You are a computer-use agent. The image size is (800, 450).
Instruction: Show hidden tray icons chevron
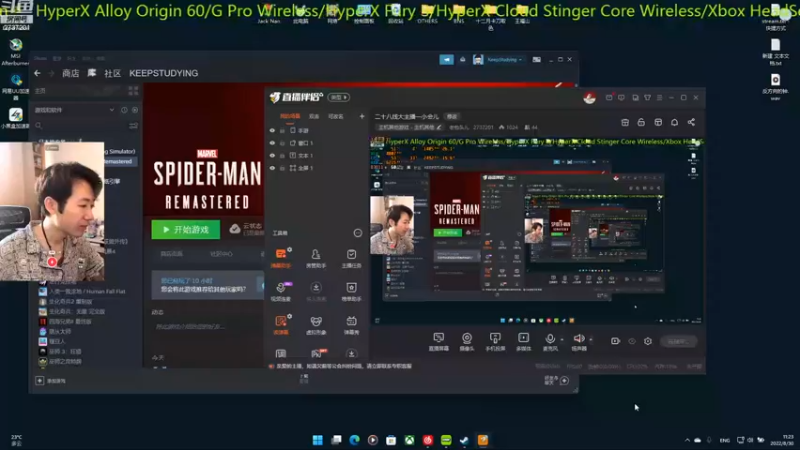coord(687,440)
